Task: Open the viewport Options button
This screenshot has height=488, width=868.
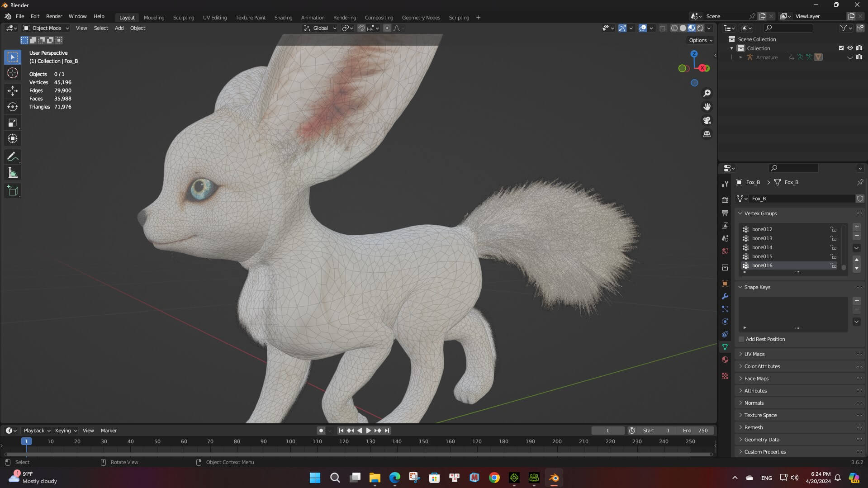Action: click(x=701, y=40)
